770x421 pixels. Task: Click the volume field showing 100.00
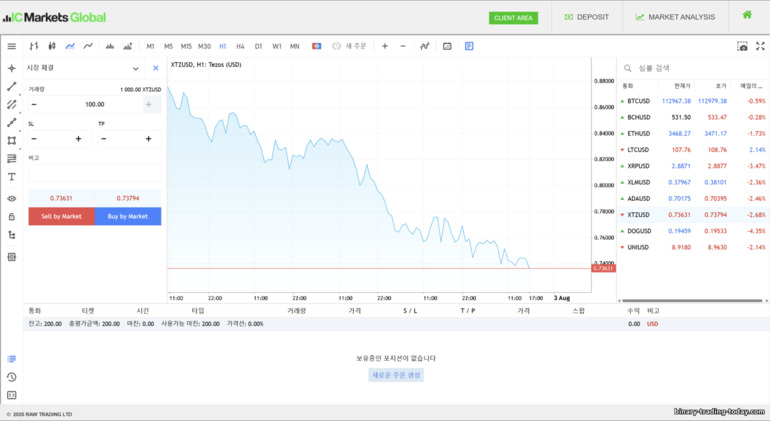point(94,104)
